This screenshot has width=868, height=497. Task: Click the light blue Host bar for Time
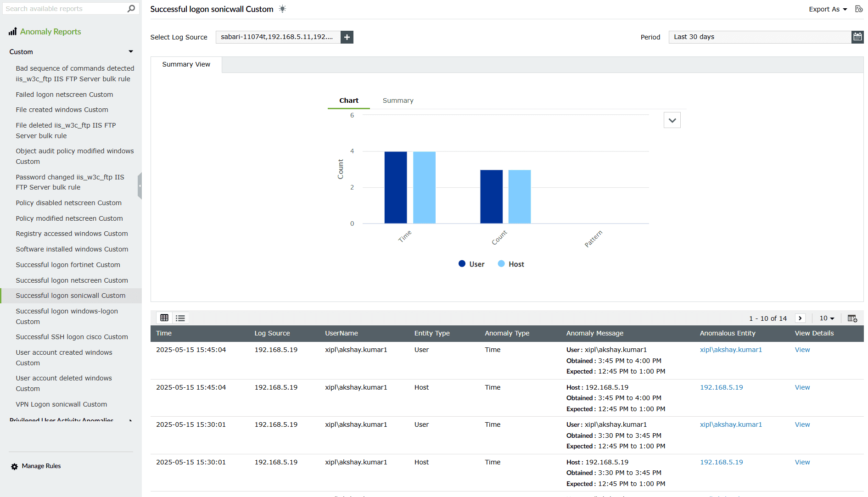pos(424,187)
